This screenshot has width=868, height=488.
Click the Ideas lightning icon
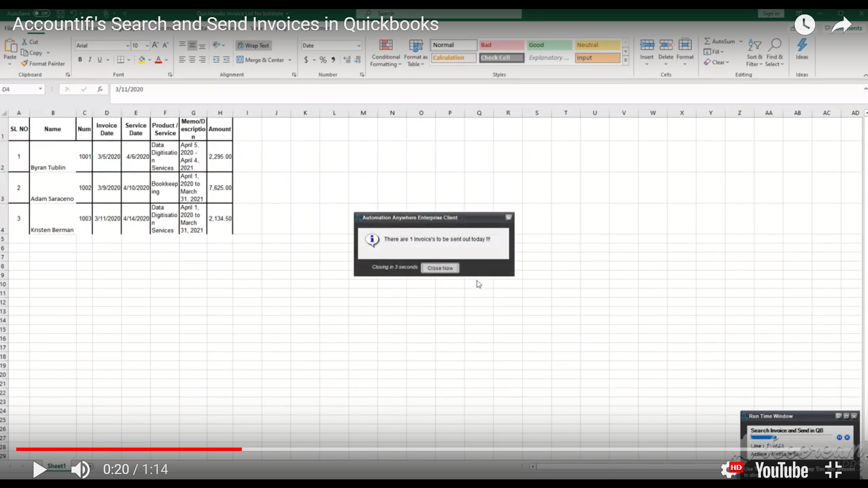pos(802,45)
